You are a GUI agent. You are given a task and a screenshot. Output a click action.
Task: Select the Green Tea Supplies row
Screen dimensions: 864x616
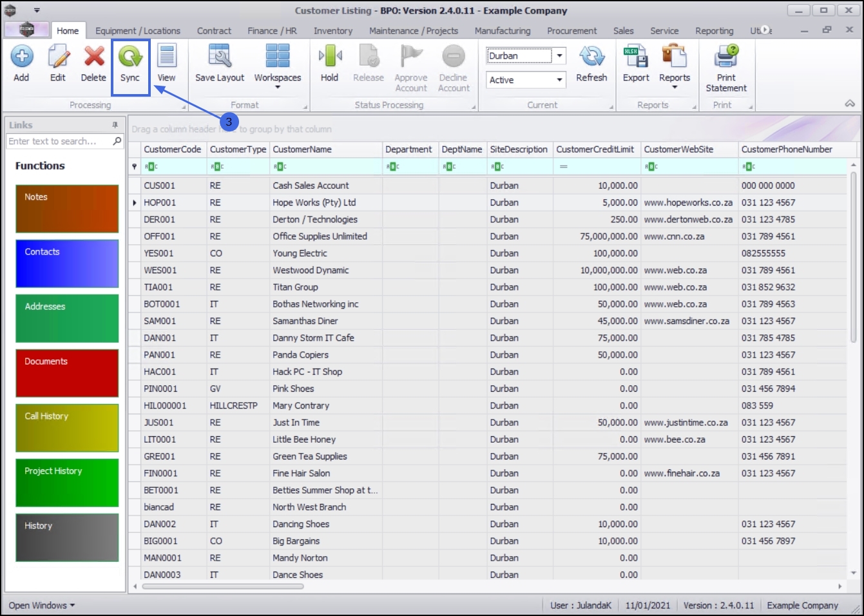pos(494,456)
